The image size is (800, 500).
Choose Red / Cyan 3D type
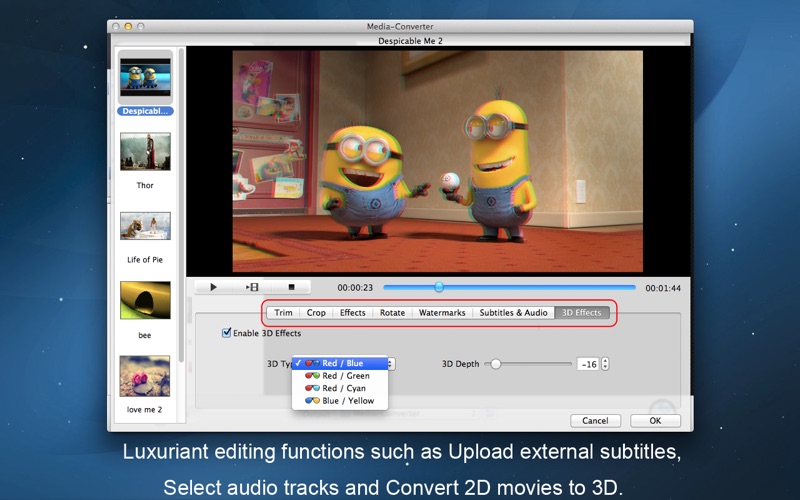point(340,388)
